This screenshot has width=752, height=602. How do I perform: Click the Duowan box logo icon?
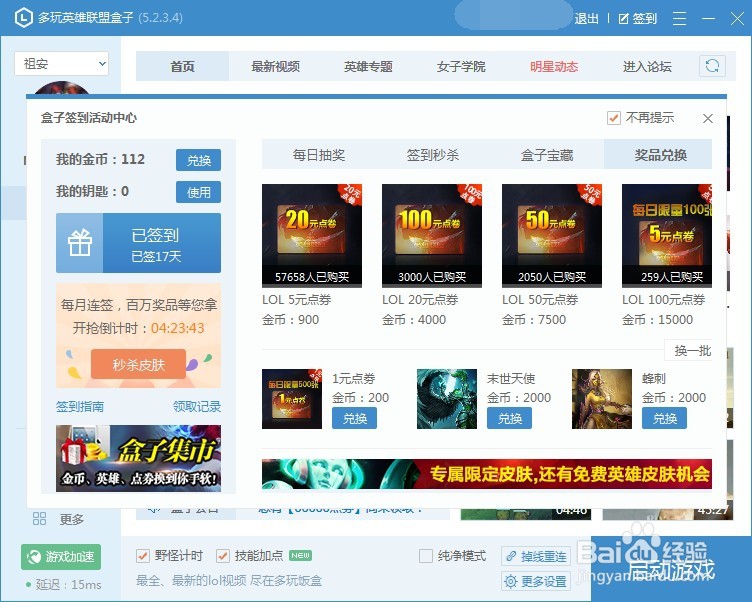point(24,18)
